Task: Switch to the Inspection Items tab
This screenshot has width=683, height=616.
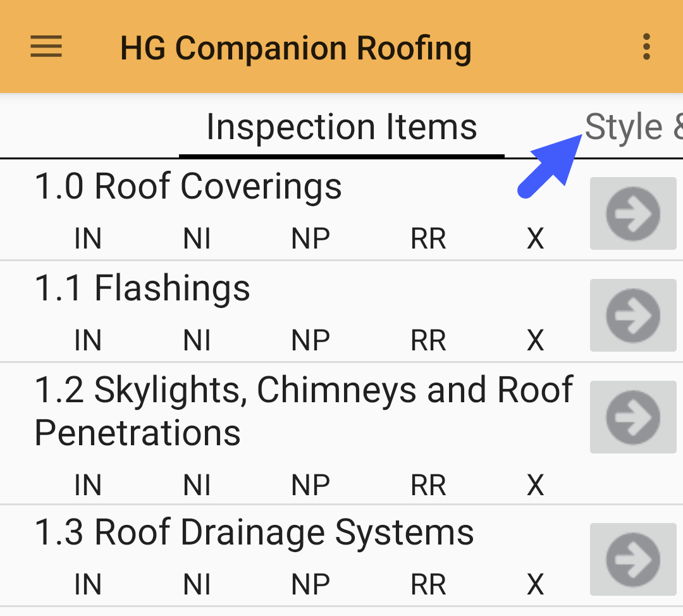Action: (341, 126)
